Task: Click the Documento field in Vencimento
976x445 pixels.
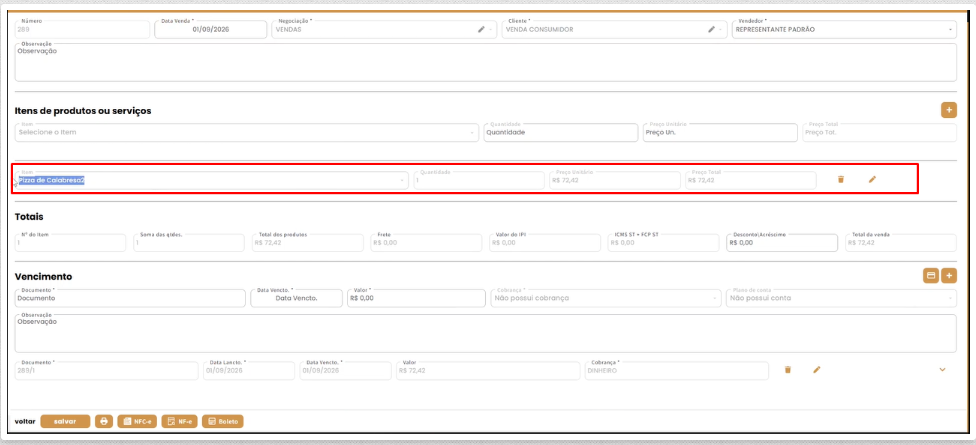Action: (130, 298)
